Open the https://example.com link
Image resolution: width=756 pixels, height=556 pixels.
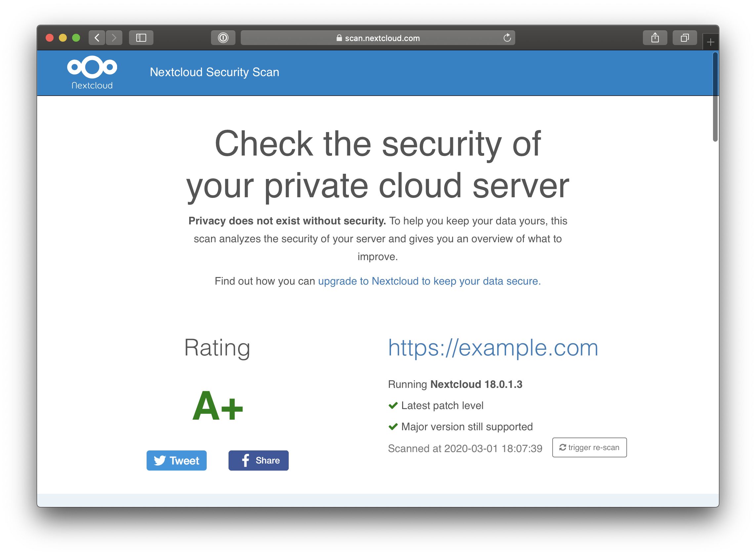pos(493,348)
